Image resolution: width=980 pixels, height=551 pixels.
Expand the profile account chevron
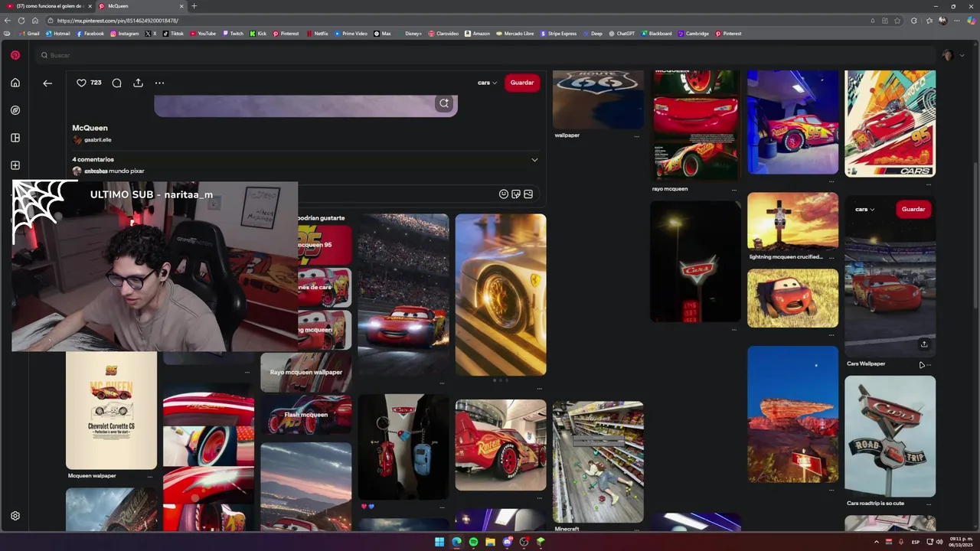(962, 55)
